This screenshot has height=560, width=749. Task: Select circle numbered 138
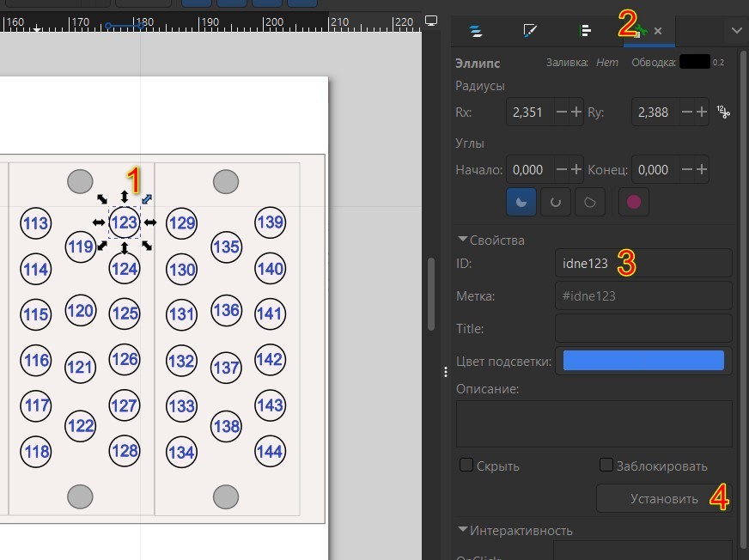226,426
